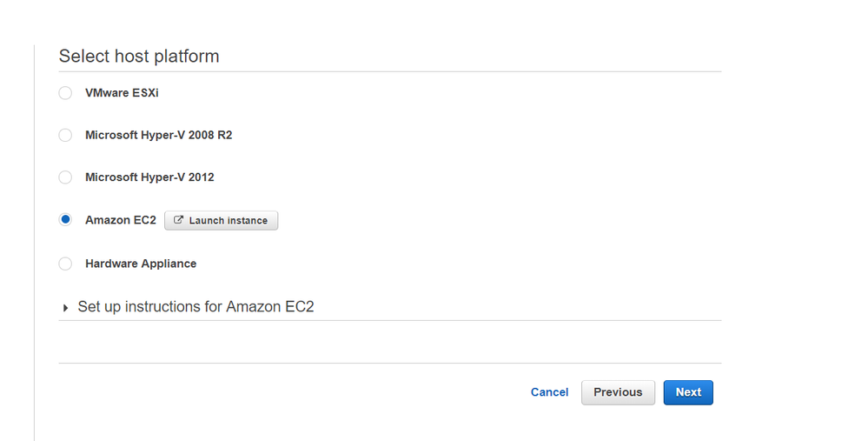Click the 'Amazon EC2' label text
This screenshot has height=441, width=868.
(x=120, y=220)
